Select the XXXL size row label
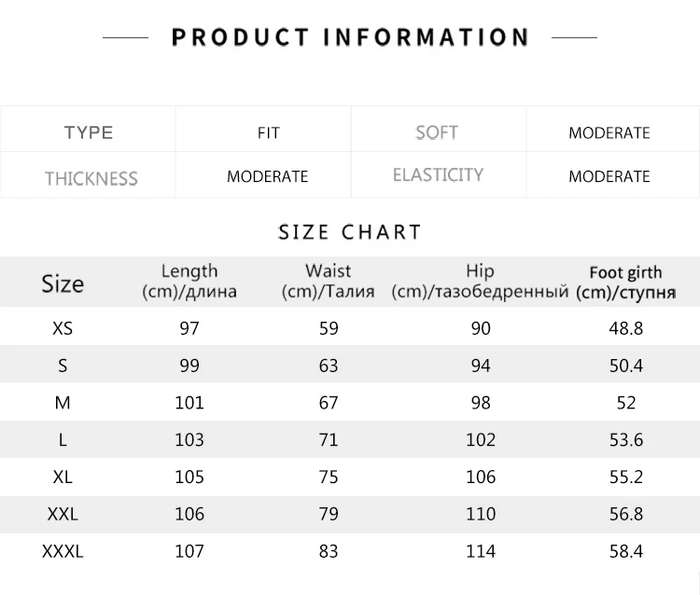 (x=63, y=551)
